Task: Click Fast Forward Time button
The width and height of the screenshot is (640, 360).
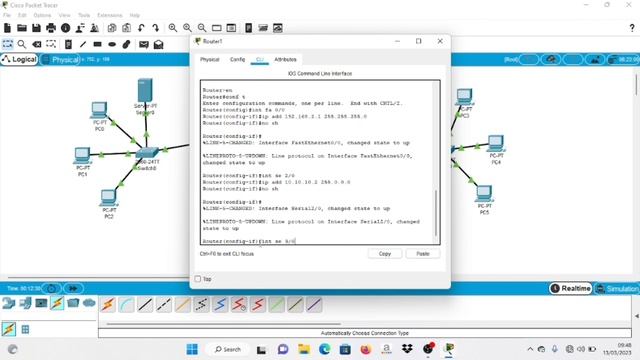Action: (73, 288)
